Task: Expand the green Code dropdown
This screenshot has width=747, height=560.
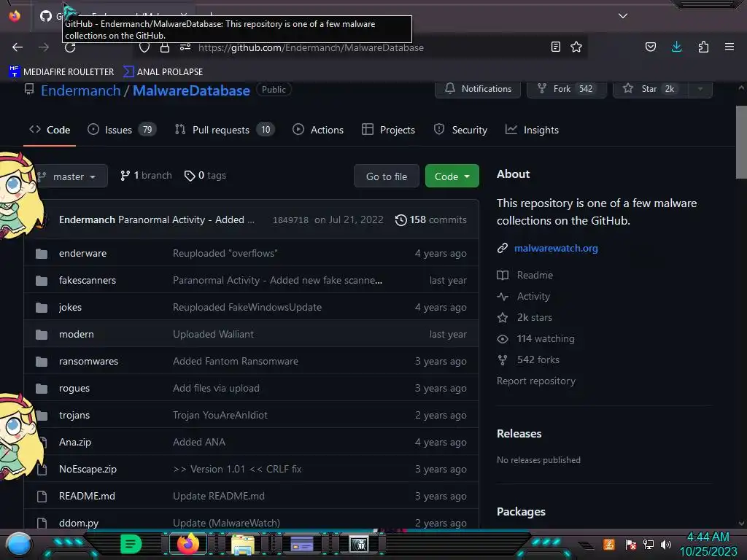Action: 452,176
